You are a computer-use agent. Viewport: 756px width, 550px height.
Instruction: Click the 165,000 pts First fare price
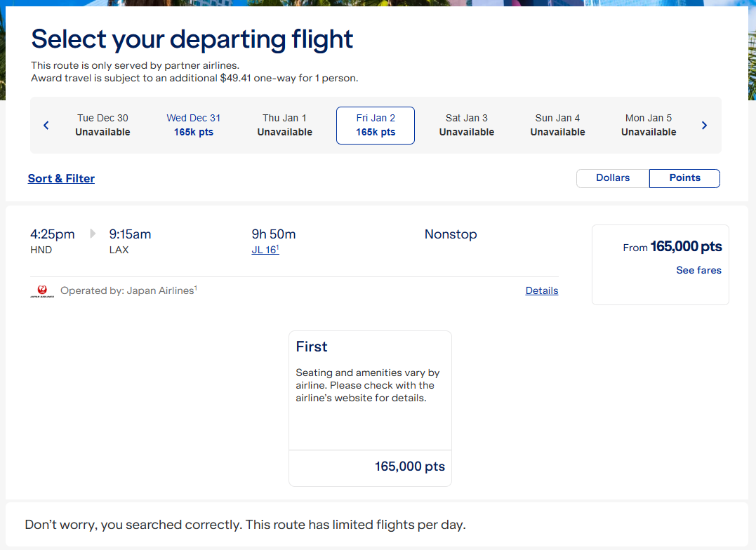[409, 467]
